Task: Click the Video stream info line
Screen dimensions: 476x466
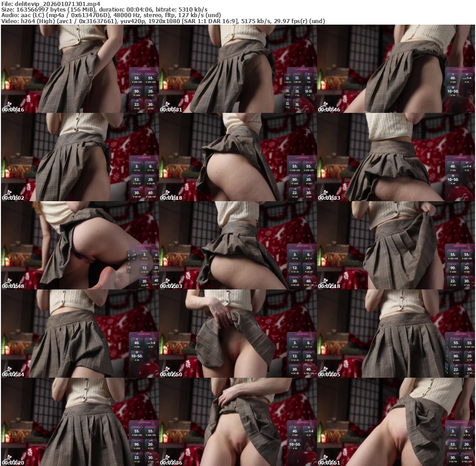Action: tap(163, 21)
